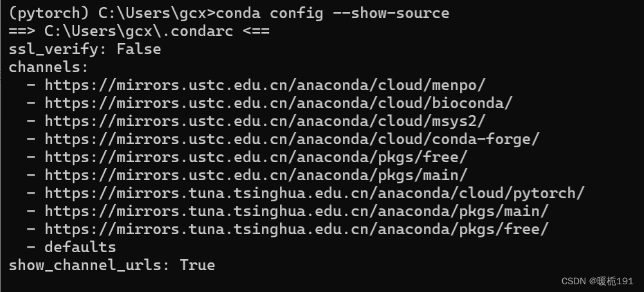This screenshot has width=644, height=292.
Task: Click the ustc cloud/conda-forge URL
Action: (291, 139)
